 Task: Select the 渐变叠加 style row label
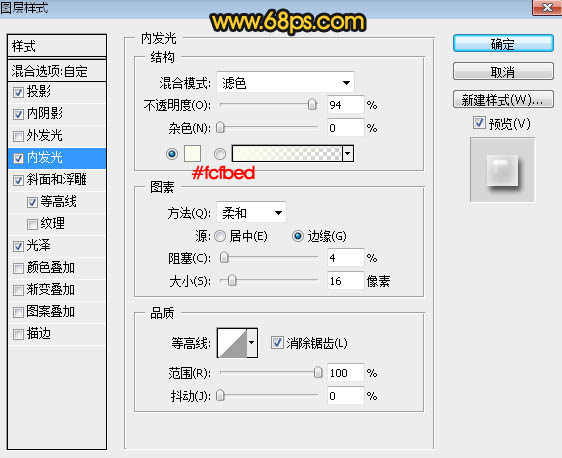tap(51, 290)
